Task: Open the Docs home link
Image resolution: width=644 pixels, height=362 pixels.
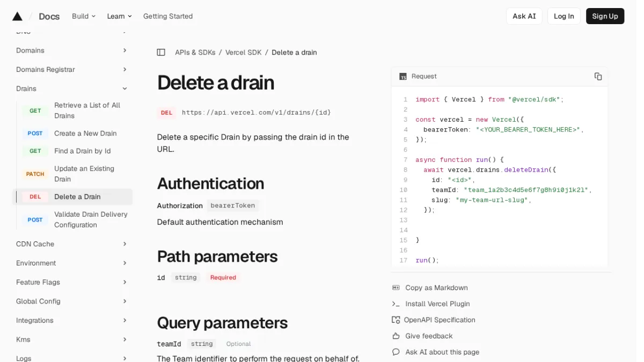Action: click(49, 16)
